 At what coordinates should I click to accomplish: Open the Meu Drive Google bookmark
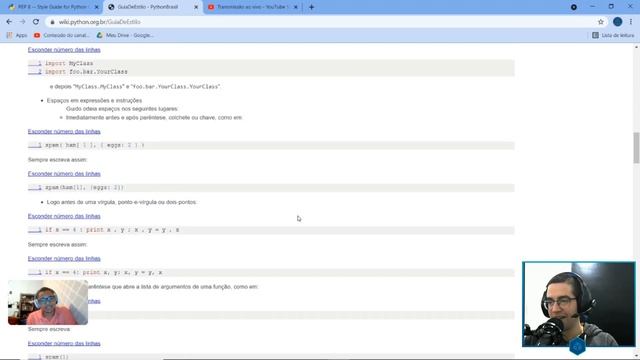(x=125, y=36)
